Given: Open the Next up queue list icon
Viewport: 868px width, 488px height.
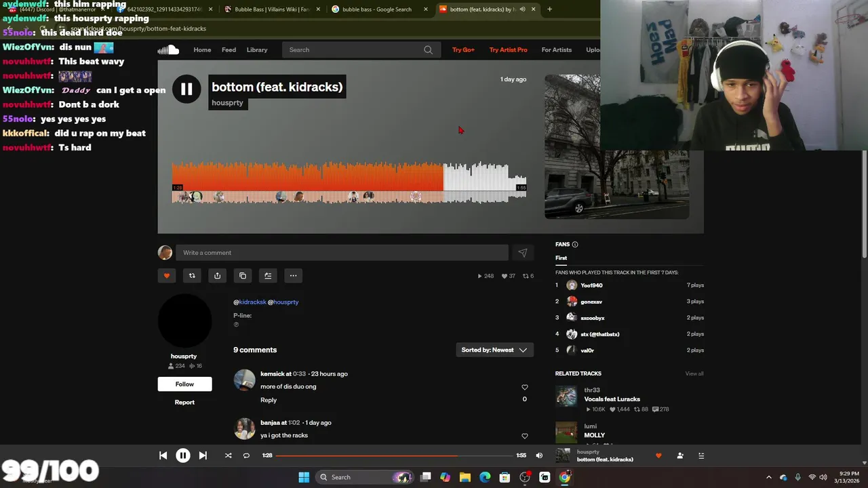Looking at the screenshot, I should pos(701,455).
